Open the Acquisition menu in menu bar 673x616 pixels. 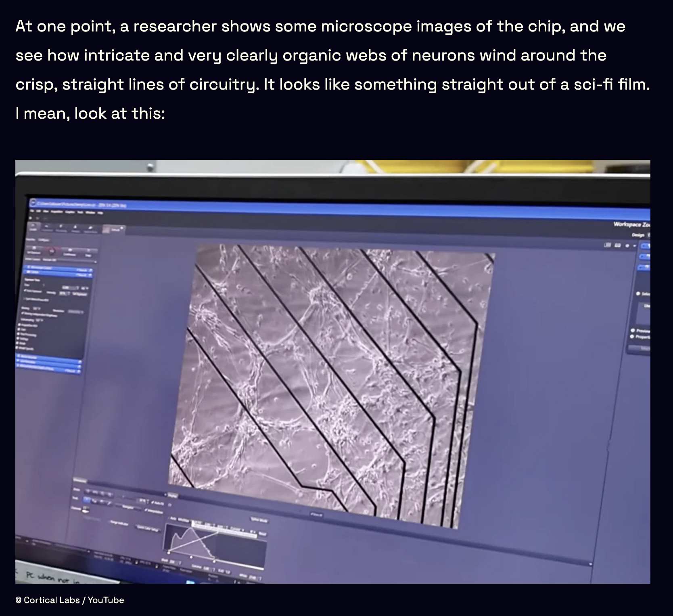(57, 212)
